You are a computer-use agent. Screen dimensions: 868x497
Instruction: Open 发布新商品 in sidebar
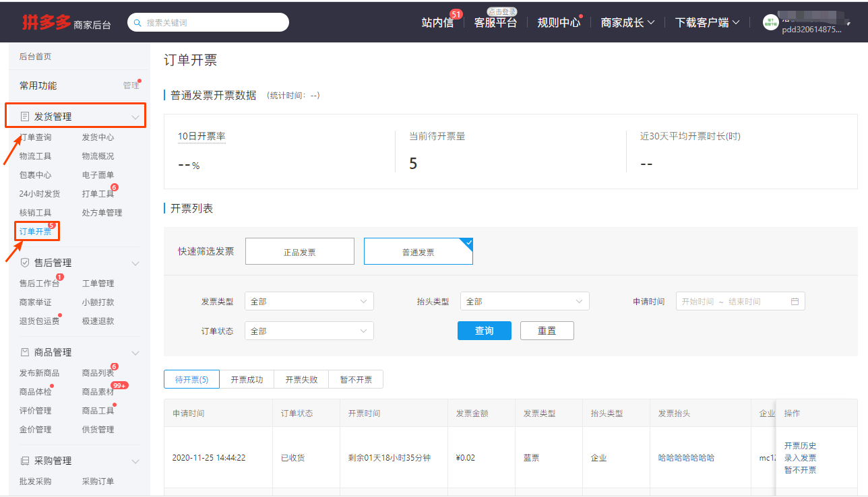40,373
